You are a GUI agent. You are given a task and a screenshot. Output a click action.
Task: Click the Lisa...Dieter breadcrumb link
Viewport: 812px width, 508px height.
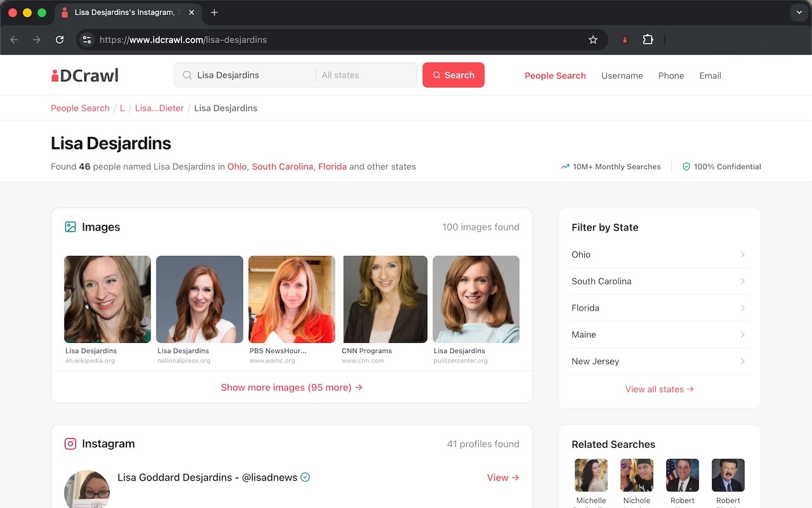point(159,108)
